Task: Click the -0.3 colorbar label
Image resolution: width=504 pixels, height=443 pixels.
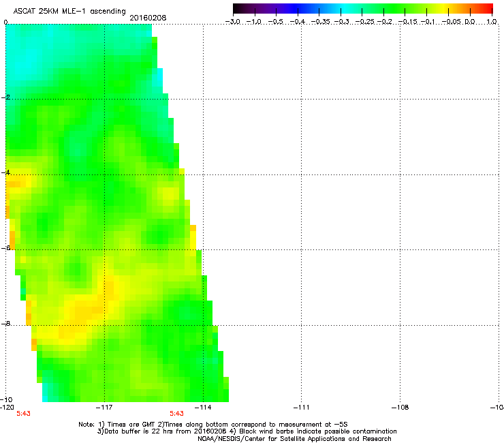Action: (x=342, y=22)
